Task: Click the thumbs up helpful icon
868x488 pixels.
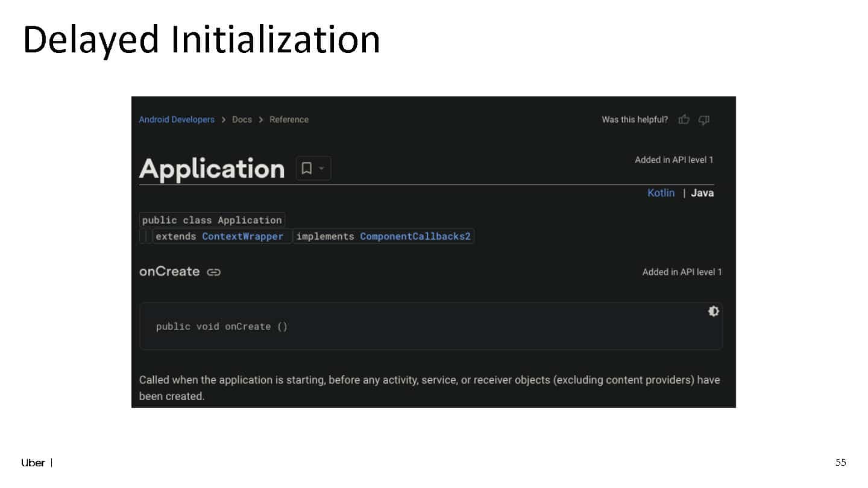Action: (x=684, y=119)
